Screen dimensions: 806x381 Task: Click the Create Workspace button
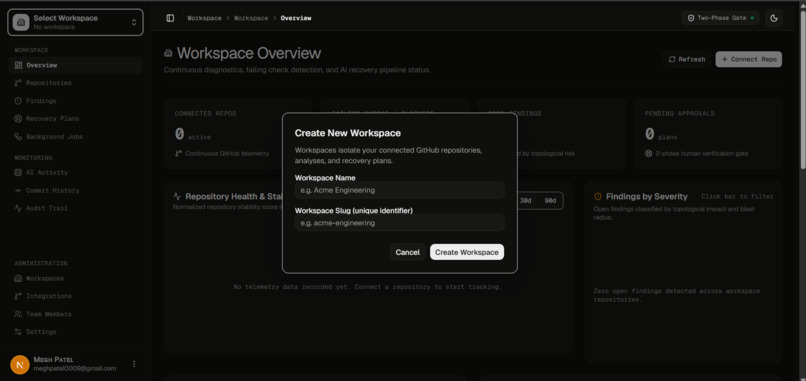(x=467, y=252)
